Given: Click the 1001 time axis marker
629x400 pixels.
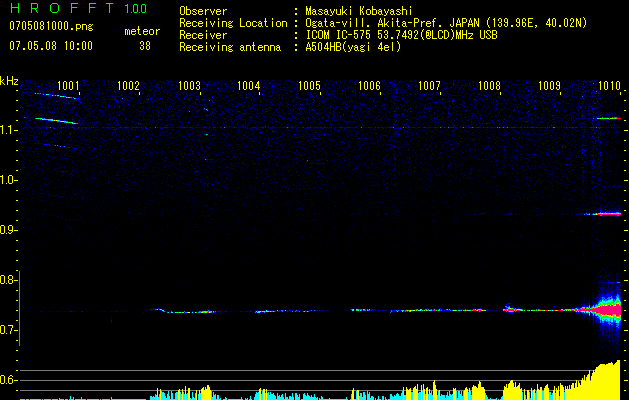Looking at the screenshot, I should pos(68,86).
